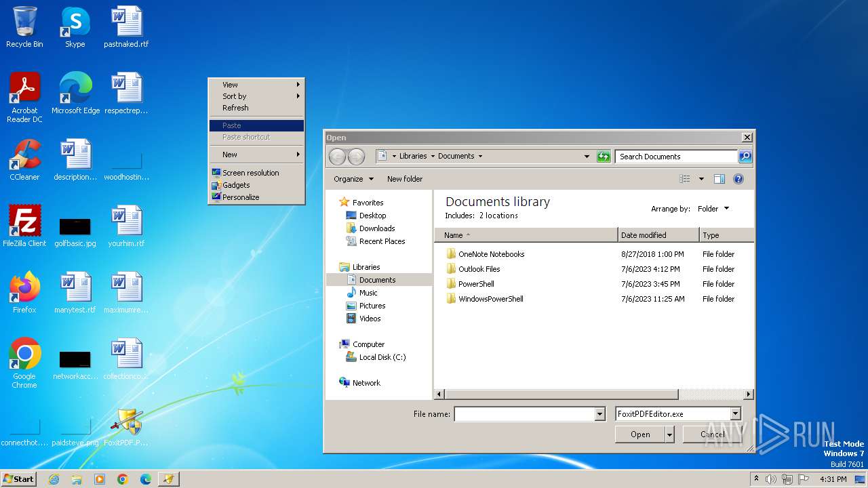
Task: Click the Search Documents input field
Action: point(676,157)
